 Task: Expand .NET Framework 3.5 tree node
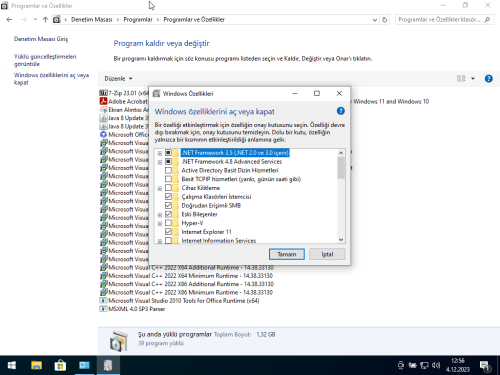pos(160,153)
